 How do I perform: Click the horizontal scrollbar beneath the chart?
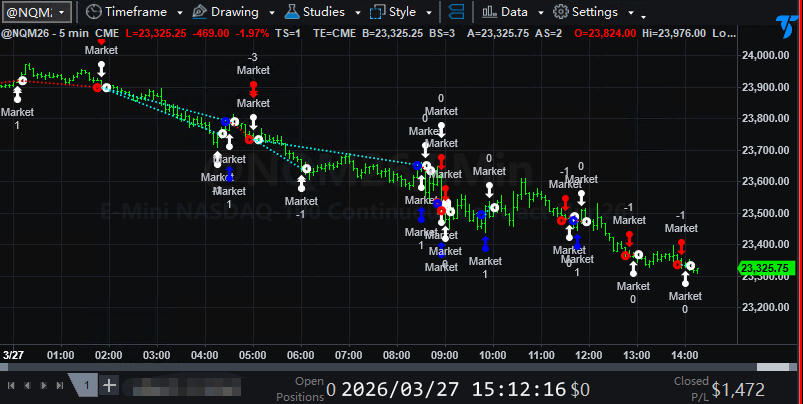tap(400, 368)
